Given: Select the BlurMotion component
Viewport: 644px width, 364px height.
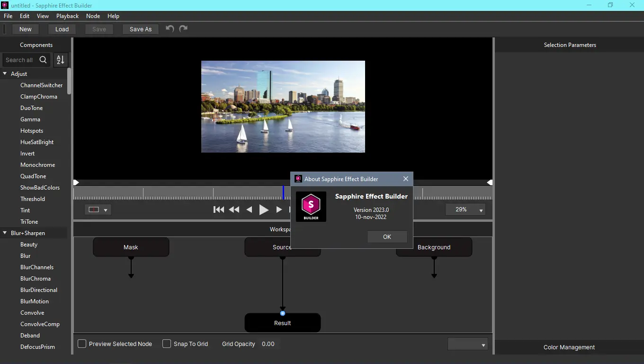Looking at the screenshot, I should coord(35,301).
